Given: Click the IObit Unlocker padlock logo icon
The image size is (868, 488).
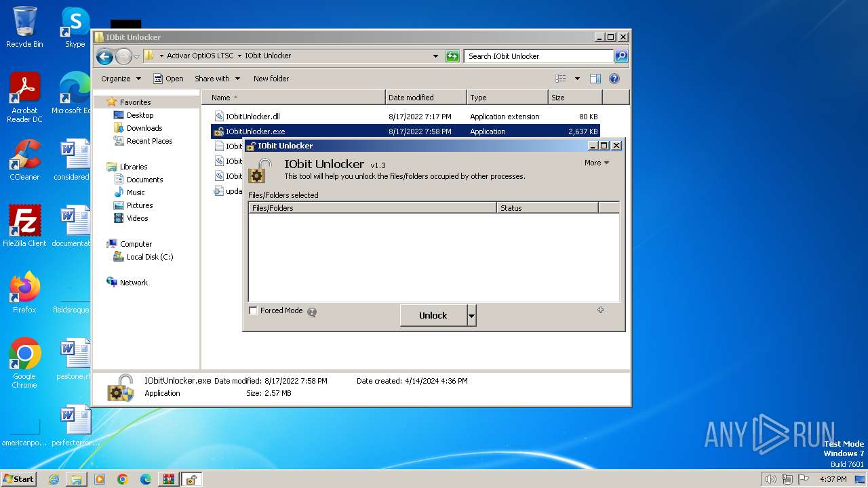Looking at the screenshot, I should [260, 171].
